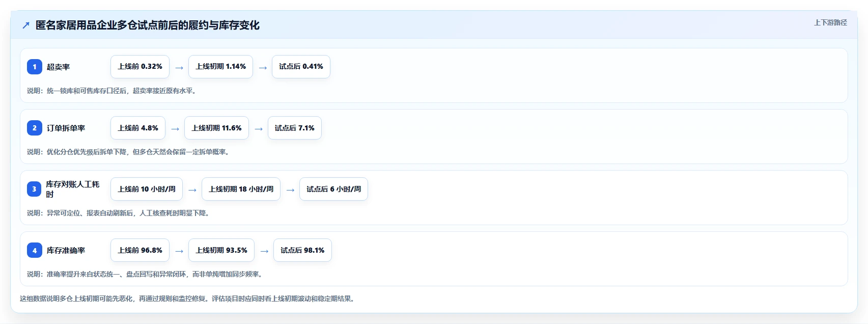Click the 上线初期 18 小时/周 chip
Screen dimensions: 868x324
click(x=241, y=189)
